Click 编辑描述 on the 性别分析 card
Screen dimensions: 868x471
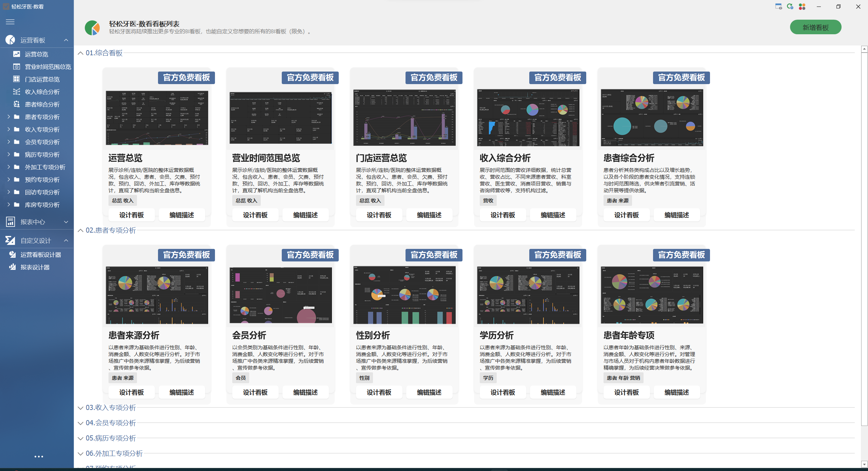(x=429, y=392)
